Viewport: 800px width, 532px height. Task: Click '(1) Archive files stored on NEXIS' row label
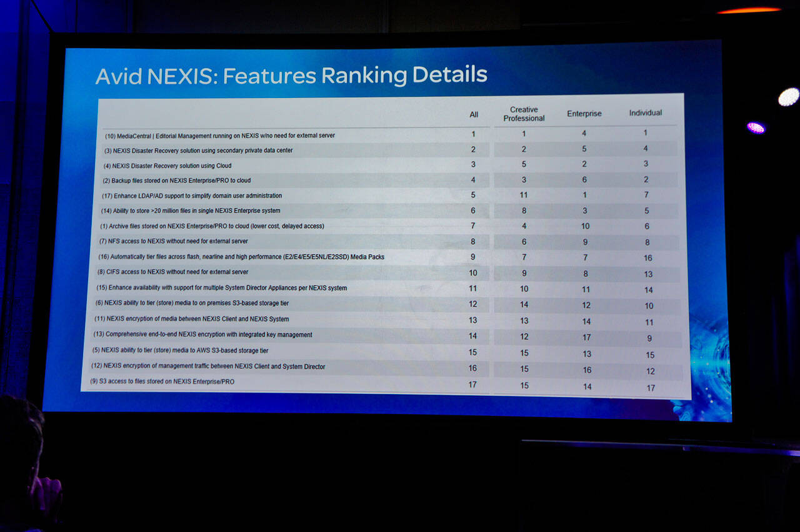212,226
